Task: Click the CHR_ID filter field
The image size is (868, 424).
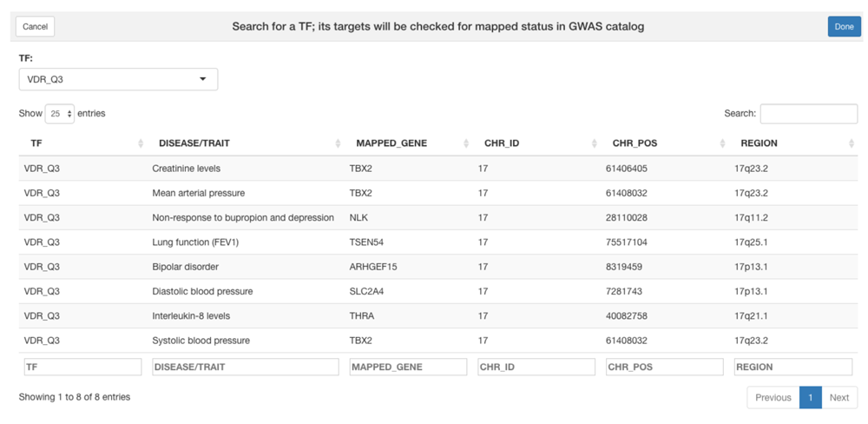Action: [x=536, y=367]
